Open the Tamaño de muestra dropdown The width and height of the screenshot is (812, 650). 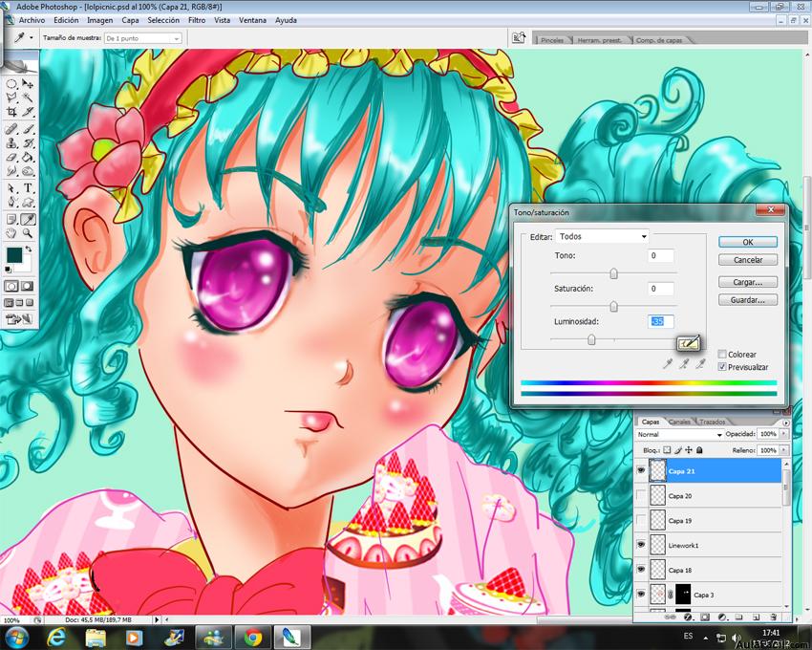(143, 38)
